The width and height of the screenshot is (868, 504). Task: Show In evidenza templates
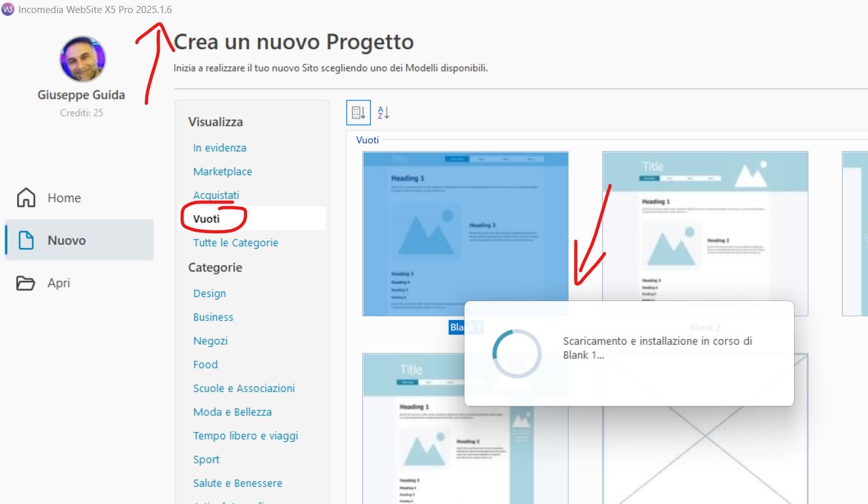coord(219,148)
